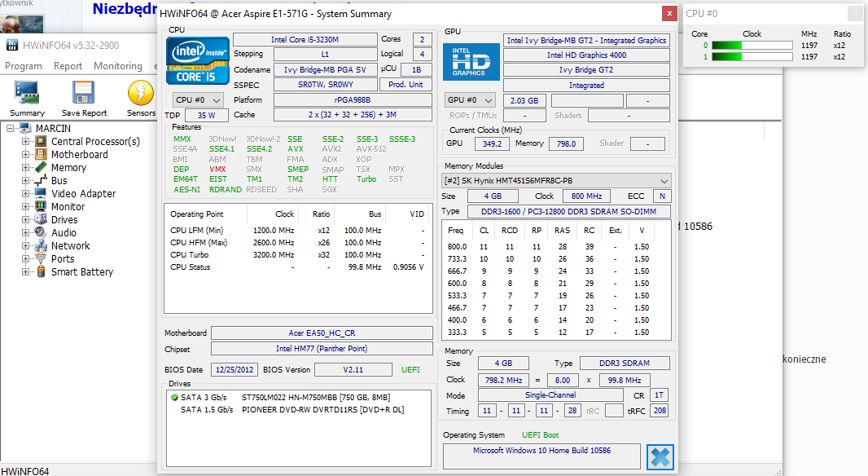Click the MARCIN computer icon

[x=25, y=129]
